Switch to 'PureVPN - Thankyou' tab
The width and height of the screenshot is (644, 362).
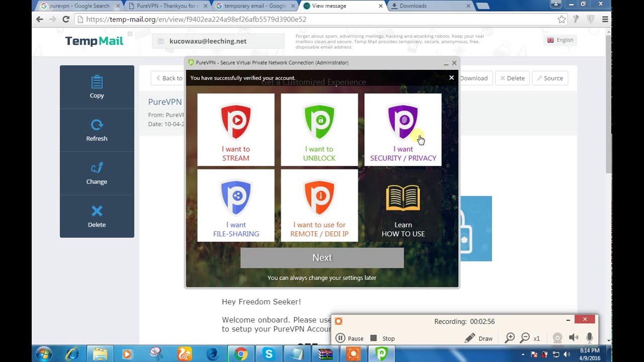[166, 6]
